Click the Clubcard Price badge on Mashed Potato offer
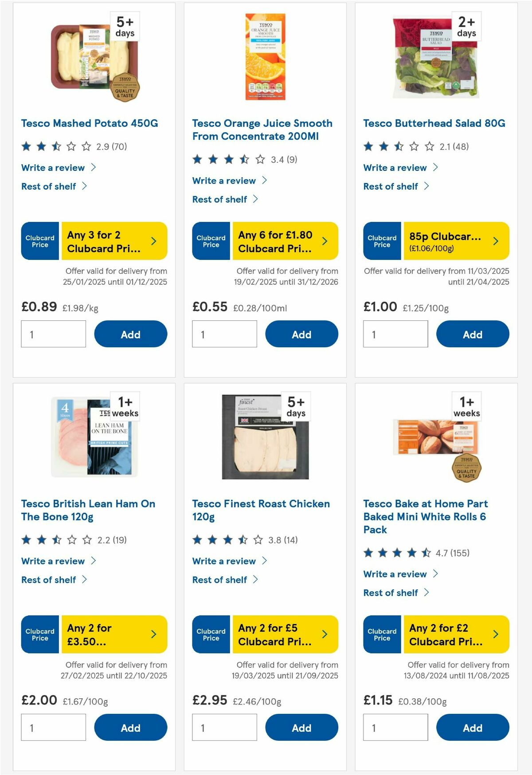The width and height of the screenshot is (532, 775). 39,241
